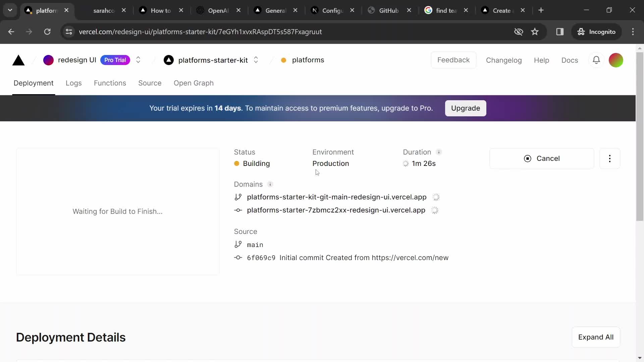Switch to the Open Graph tab
Viewport: 644px width, 362px height.
194,83
